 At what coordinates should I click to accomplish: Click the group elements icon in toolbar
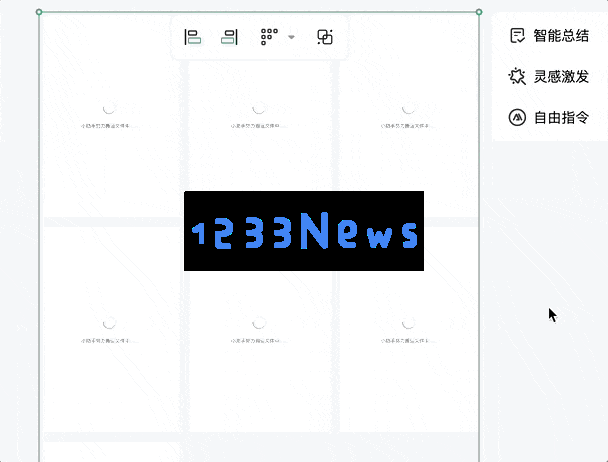coord(325,37)
